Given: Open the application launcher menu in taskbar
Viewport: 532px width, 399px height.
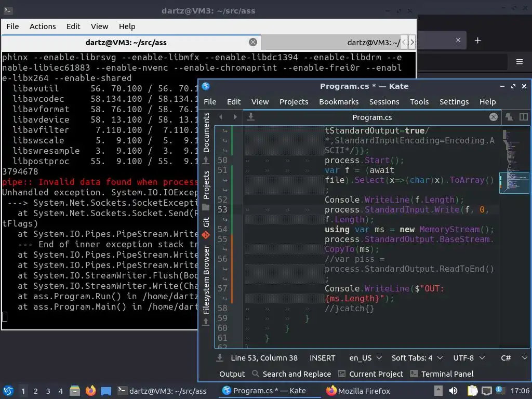Looking at the screenshot, I should point(8,391).
